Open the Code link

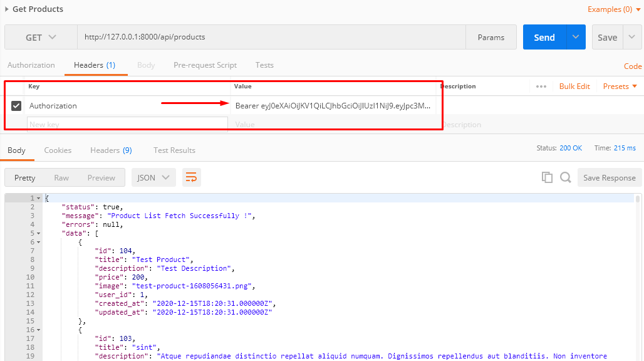(633, 66)
